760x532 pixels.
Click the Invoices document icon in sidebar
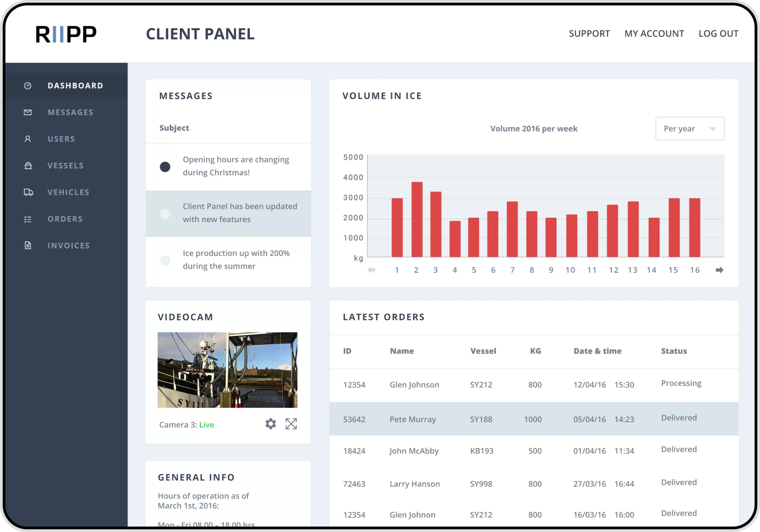28,246
